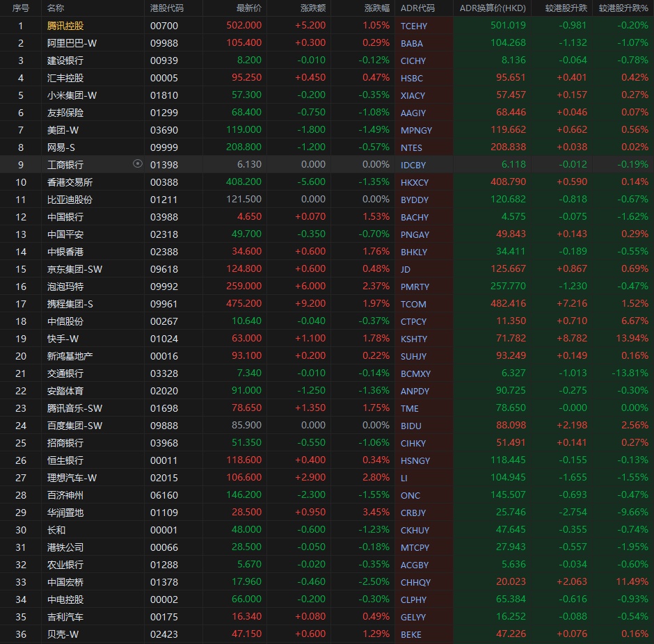Screen dimensions: 654x644
Task: Select stock name 建设银行
Action: (65, 61)
